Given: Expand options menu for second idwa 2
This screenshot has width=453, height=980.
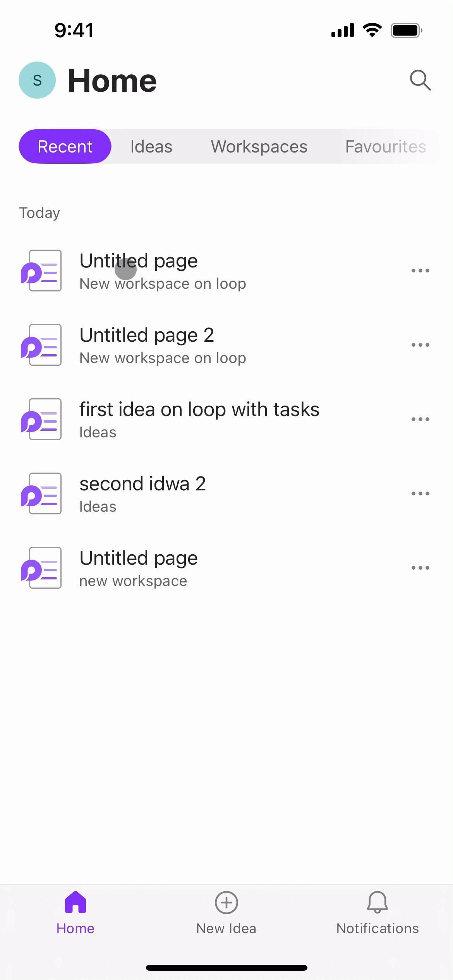Looking at the screenshot, I should [x=420, y=493].
